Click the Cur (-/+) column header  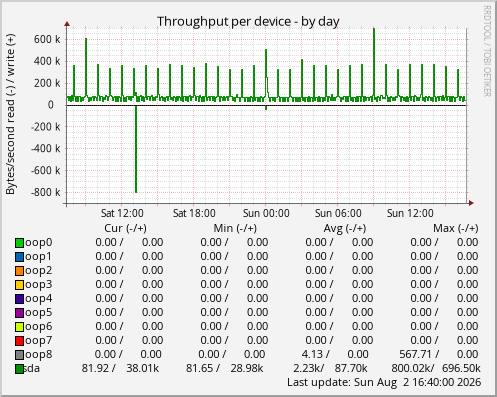[x=125, y=228]
